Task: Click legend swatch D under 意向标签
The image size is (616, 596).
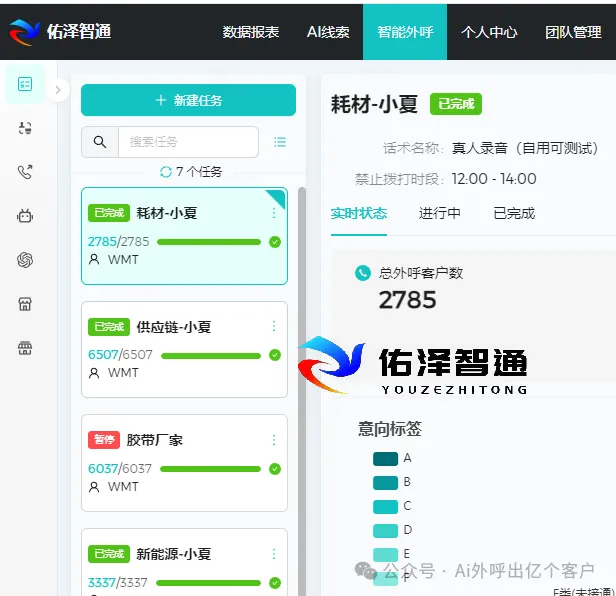Action: [x=385, y=530]
